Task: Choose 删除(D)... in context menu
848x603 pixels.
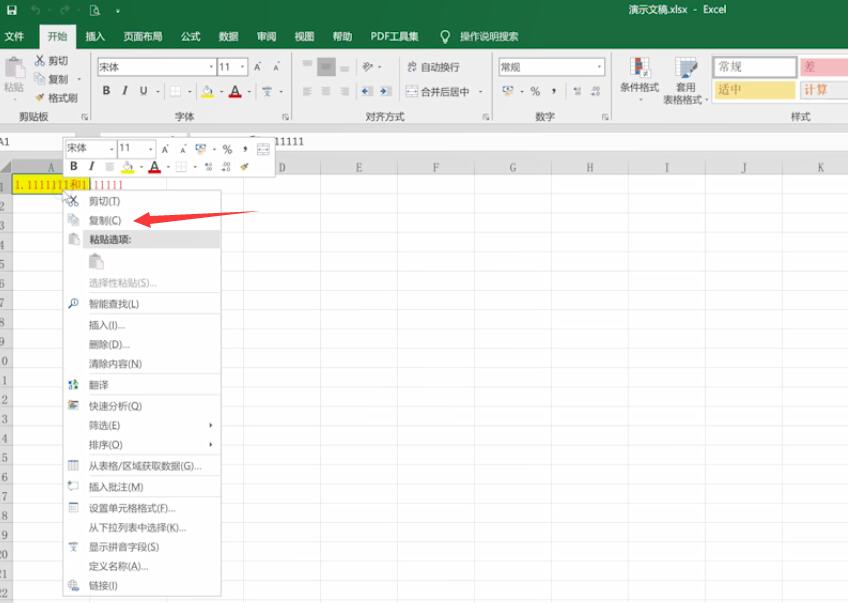Action: pos(142,344)
